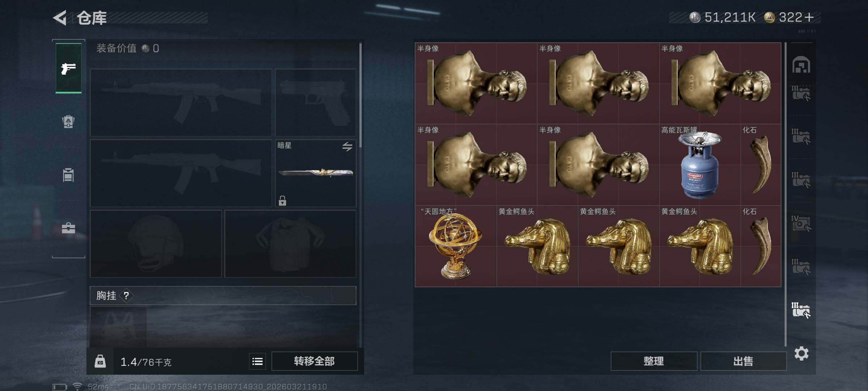This screenshot has height=391, width=868.
Task: Toggle list view icon beside 转移全部
Action: pos(258,361)
